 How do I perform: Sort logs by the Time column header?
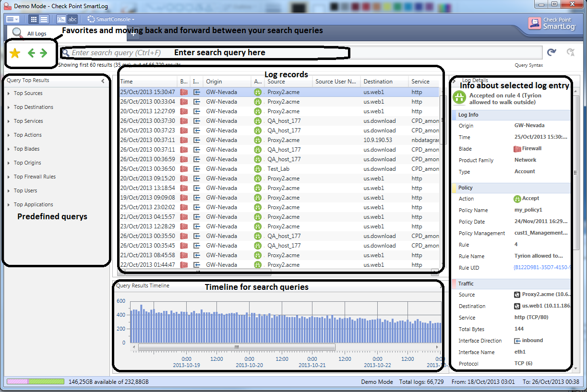(x=148, y=82)
